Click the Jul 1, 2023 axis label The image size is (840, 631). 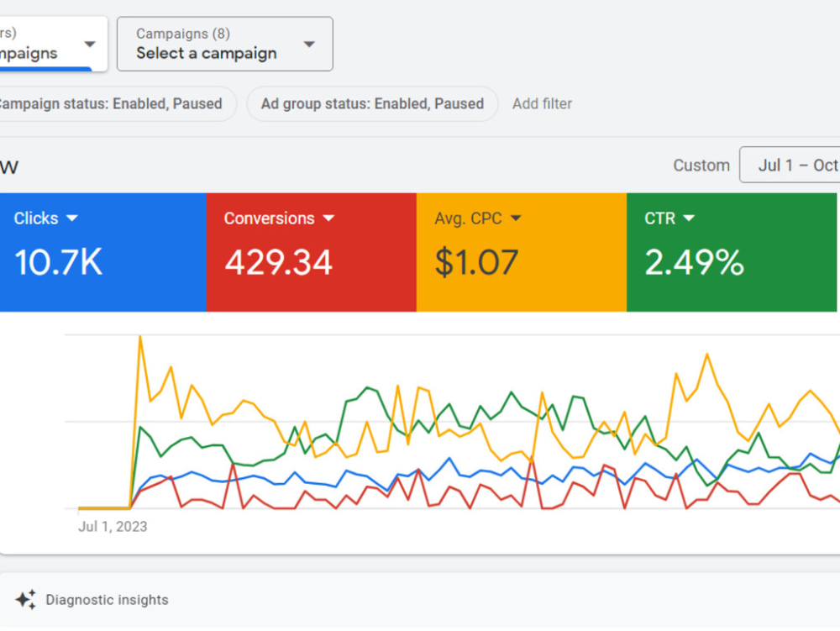113,527
